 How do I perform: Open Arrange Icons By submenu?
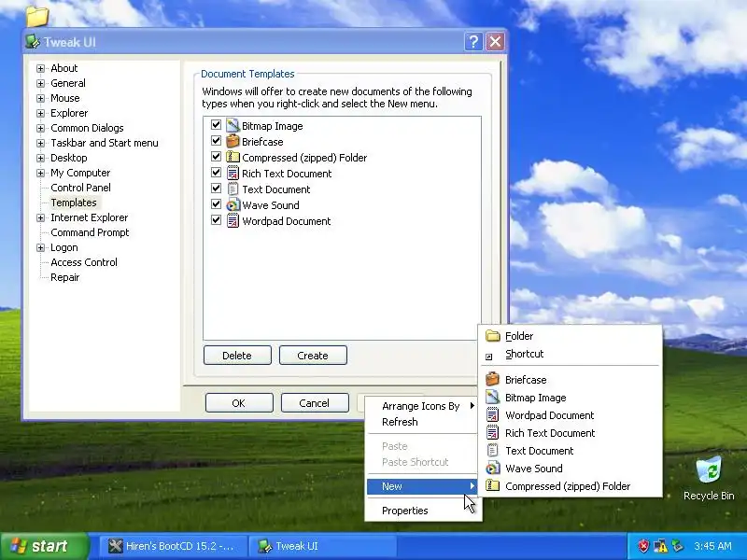424,406
